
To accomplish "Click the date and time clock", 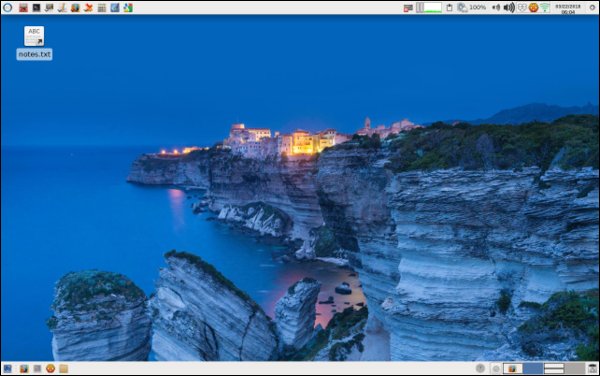I will pos(568,9).
